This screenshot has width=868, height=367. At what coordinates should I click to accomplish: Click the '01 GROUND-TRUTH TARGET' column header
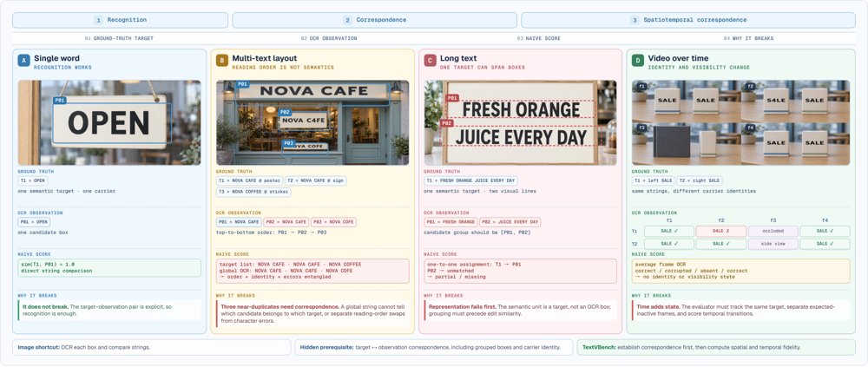pyautogui.click(x=119, y=39)
